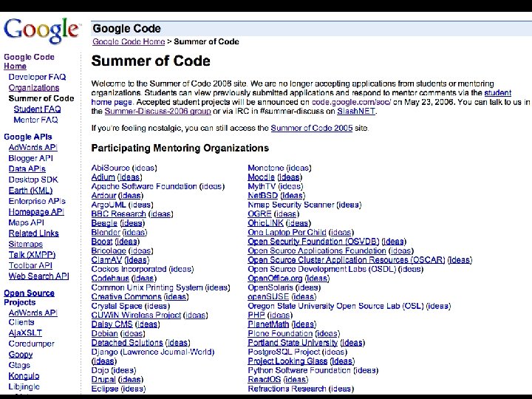532x399 pixels.
Task: Open the Maps API sidebar link
Action: [27, 222]
